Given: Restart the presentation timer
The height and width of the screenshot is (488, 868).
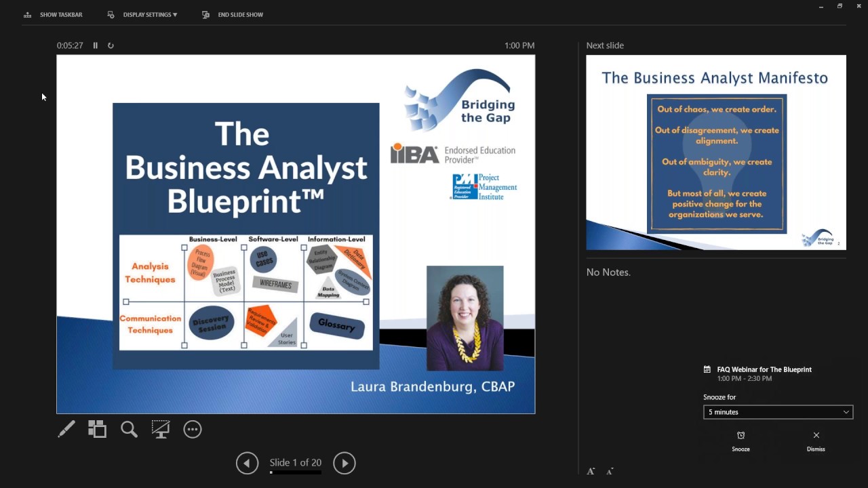Looking at the screenshot, I should pyautogui.click(x=111, y=45).
